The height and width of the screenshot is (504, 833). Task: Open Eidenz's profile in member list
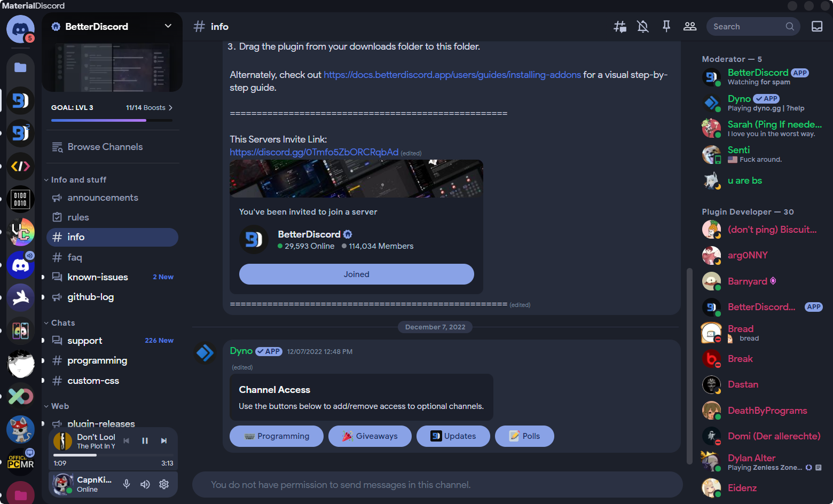tap(763, 488)
